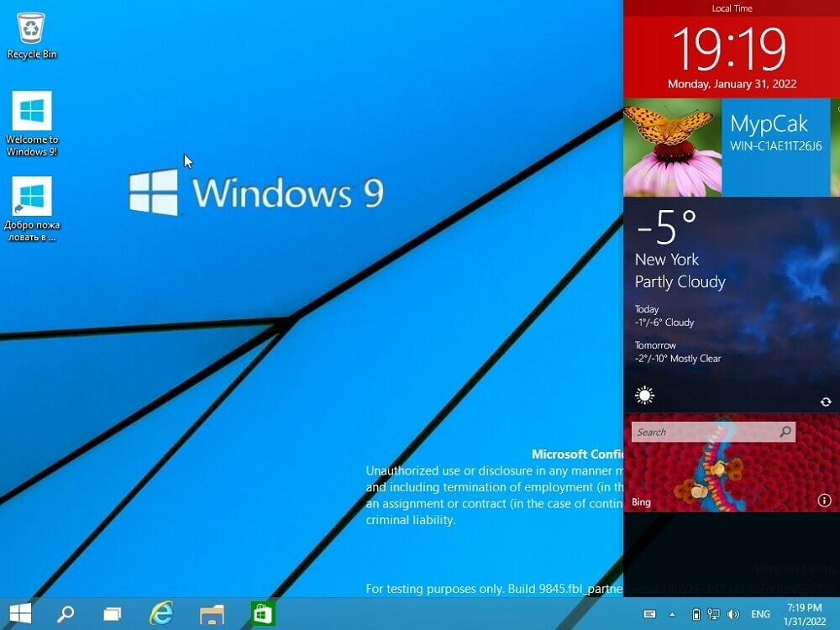Show hidden tray icons arrow
Viewport: 840px width, 630px height.
[x=672, y=615]
